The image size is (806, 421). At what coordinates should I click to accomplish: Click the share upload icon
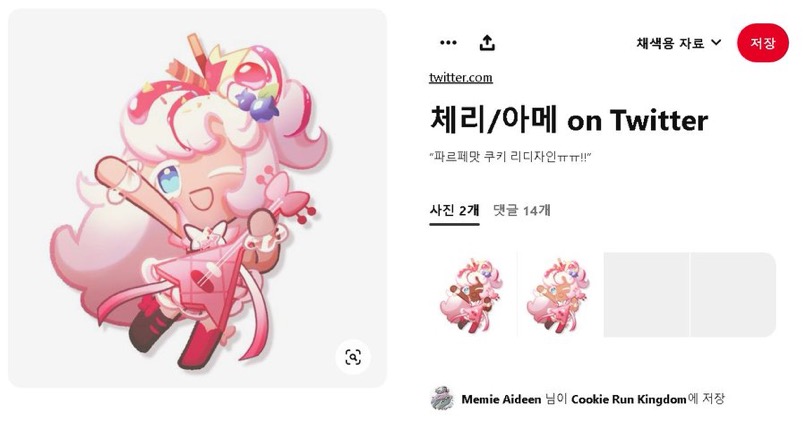(487, 43)
